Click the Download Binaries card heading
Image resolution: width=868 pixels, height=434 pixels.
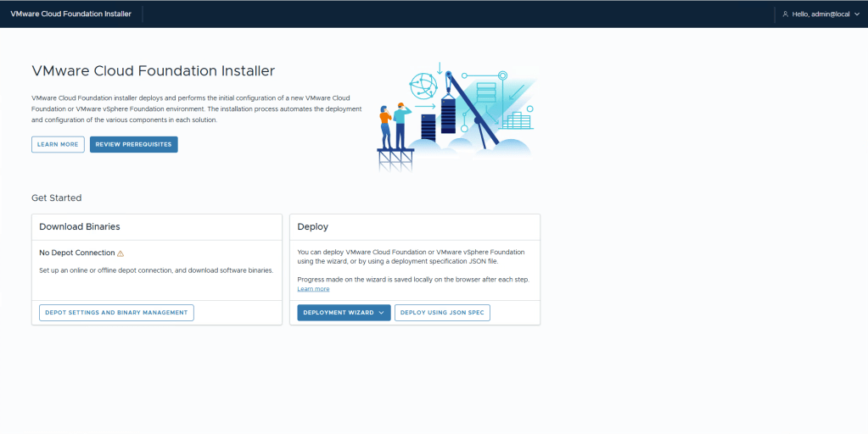(80, 226)
